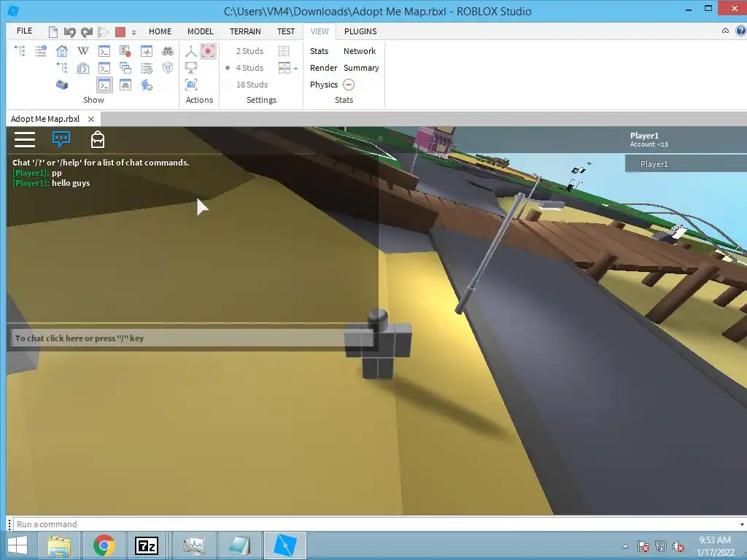The image size is (747, 560).
Task: Open the in-game backpack icon
Action: pyautogui.click(x=98, y=139)
